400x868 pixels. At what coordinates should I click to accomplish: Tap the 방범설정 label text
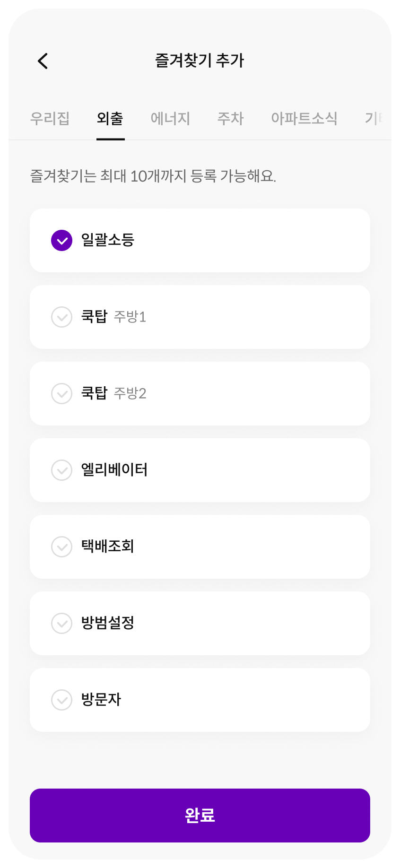coord(108,623)
